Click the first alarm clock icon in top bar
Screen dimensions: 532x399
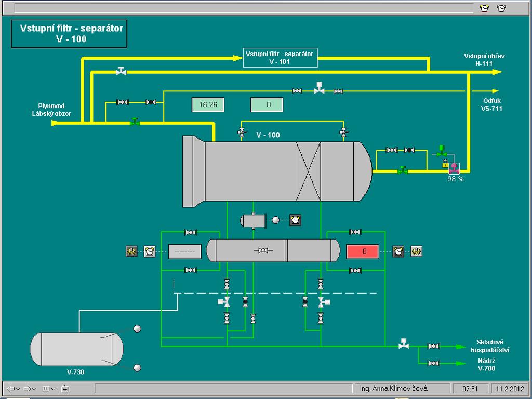(x=485, y=8)
